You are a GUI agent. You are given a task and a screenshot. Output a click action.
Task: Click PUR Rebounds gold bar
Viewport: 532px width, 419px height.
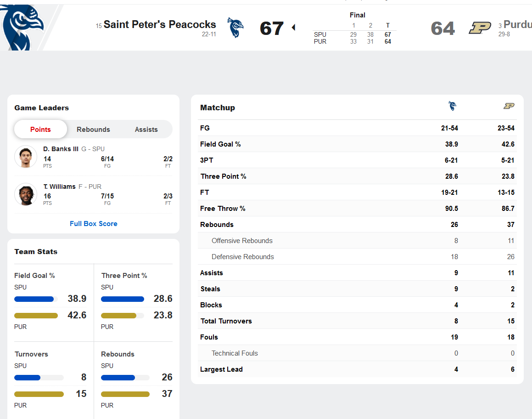tap(125, 394)
